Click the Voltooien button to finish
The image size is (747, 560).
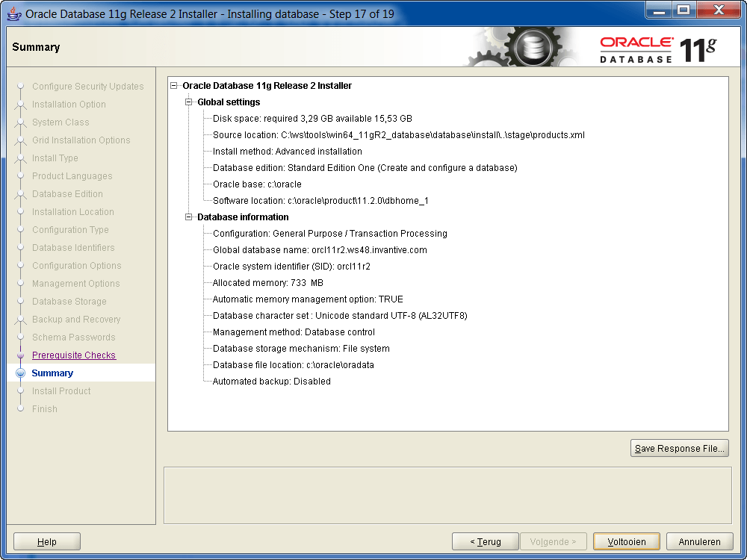point(627,542)
